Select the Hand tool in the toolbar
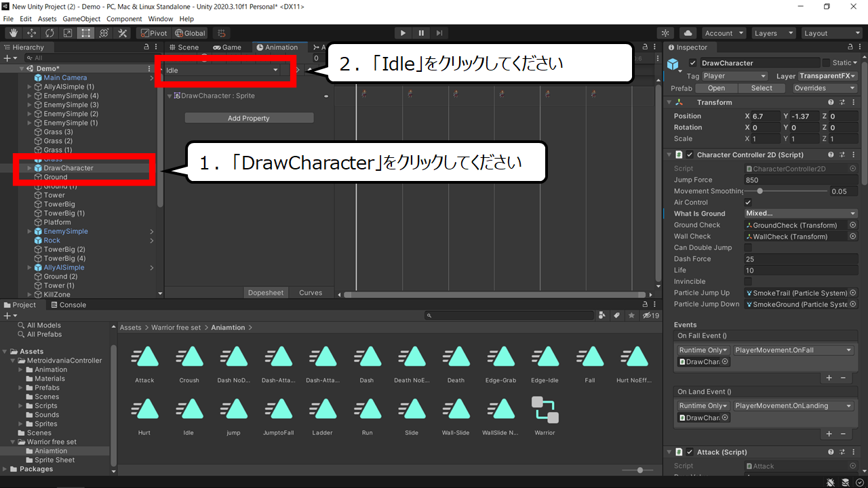 (14, 33)
